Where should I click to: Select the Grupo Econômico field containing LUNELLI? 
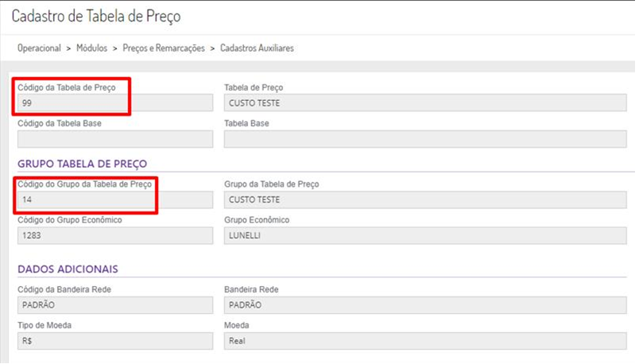tap(429, 236)
